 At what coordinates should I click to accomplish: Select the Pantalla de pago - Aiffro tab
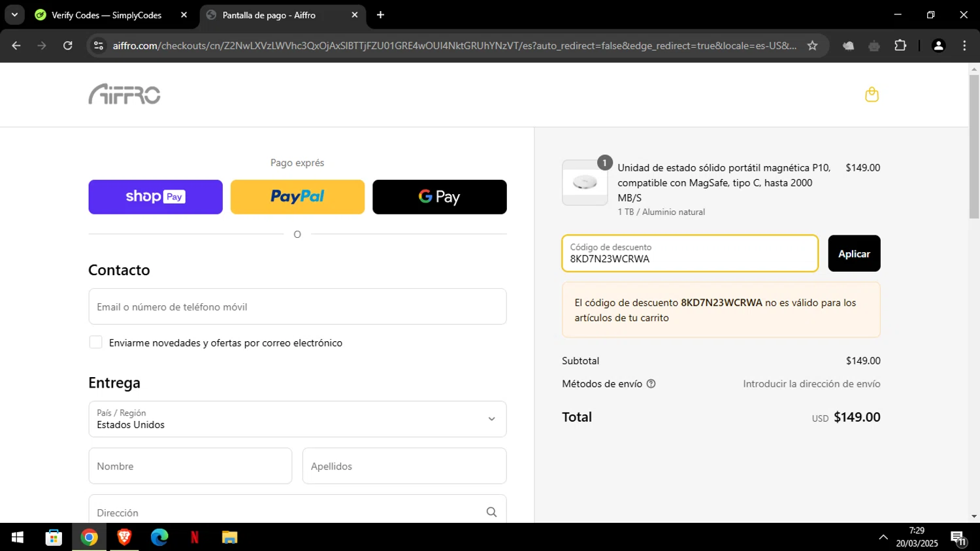282,15
